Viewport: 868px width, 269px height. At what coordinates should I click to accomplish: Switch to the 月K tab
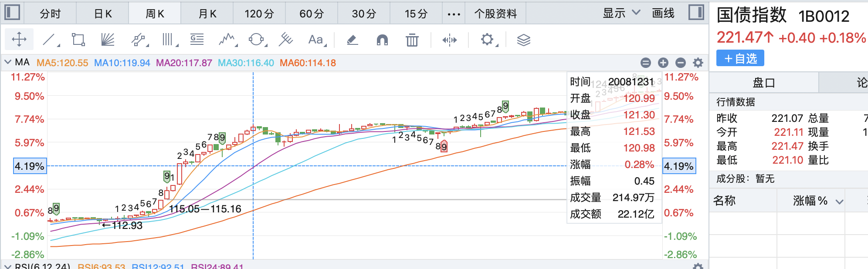207,14
